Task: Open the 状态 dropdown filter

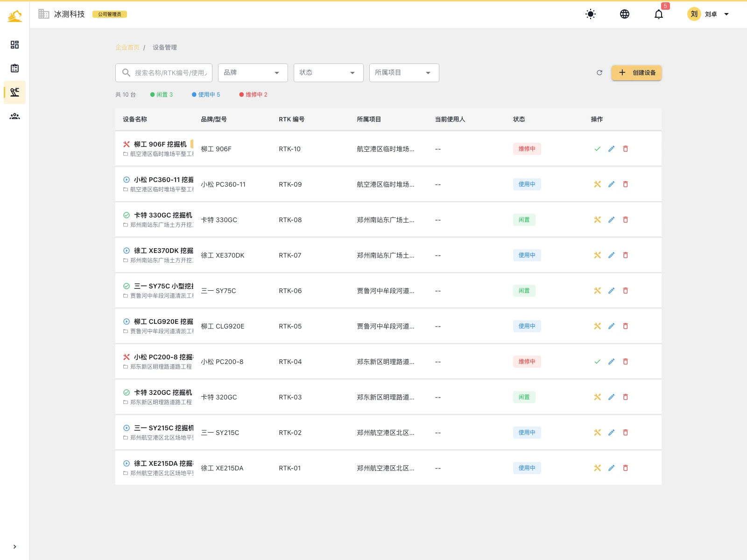Action: (329, 73)
